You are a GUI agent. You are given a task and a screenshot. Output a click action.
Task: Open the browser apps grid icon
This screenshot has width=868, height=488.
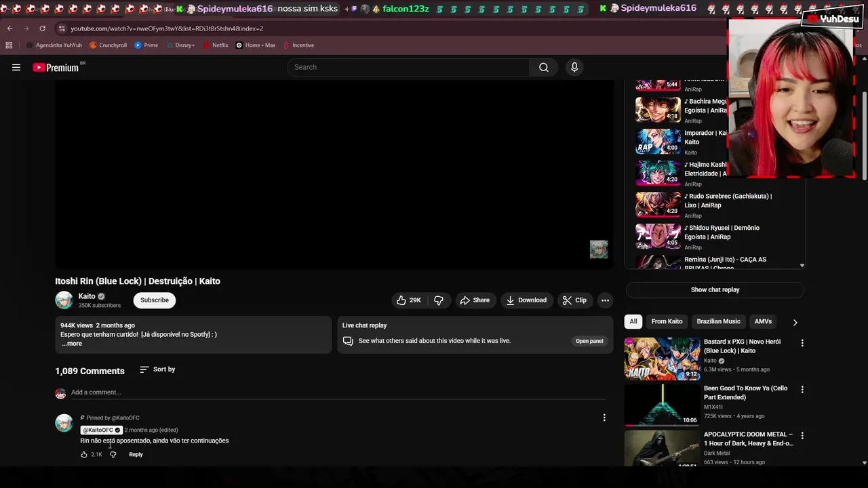tap(9, 45)
